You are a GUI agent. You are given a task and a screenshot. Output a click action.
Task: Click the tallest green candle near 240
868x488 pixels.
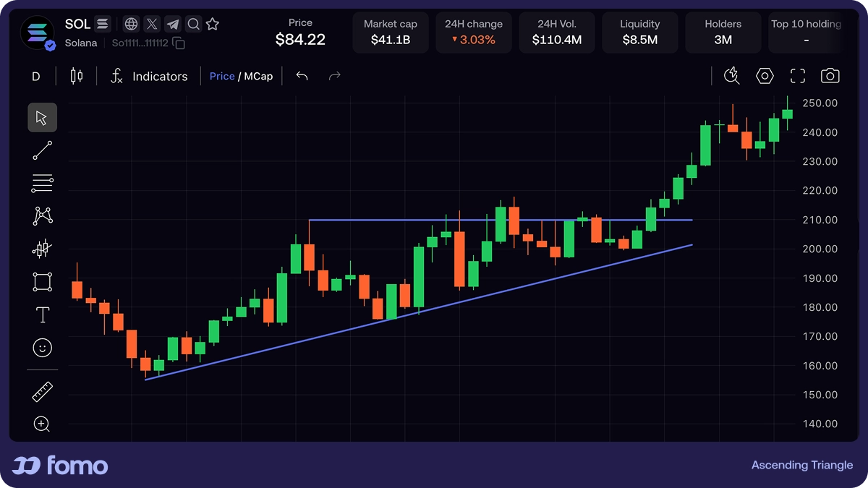[705, 145]
